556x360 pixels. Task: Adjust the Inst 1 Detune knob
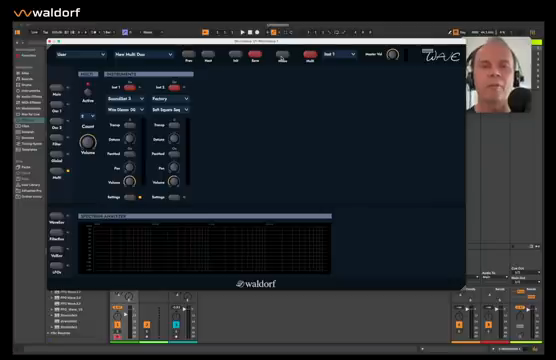(x=129, y=139)
